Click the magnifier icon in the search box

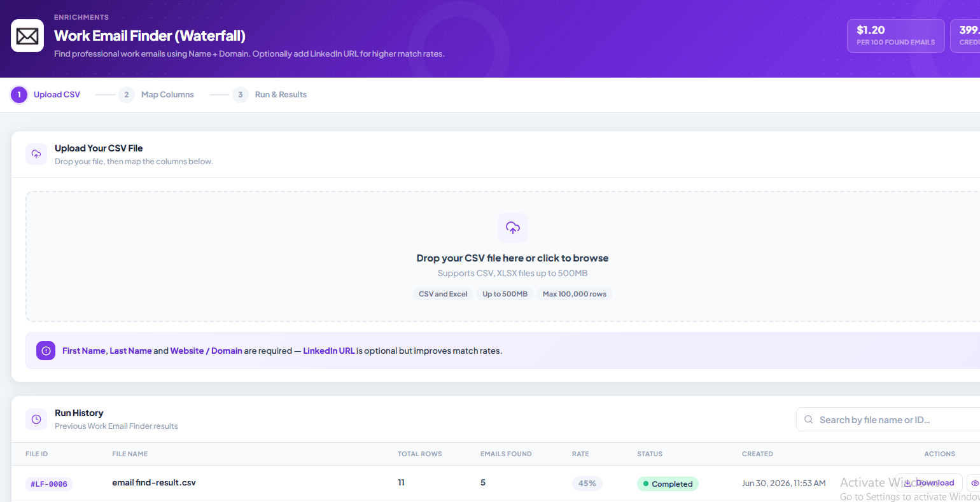click(x=809, y=420)
